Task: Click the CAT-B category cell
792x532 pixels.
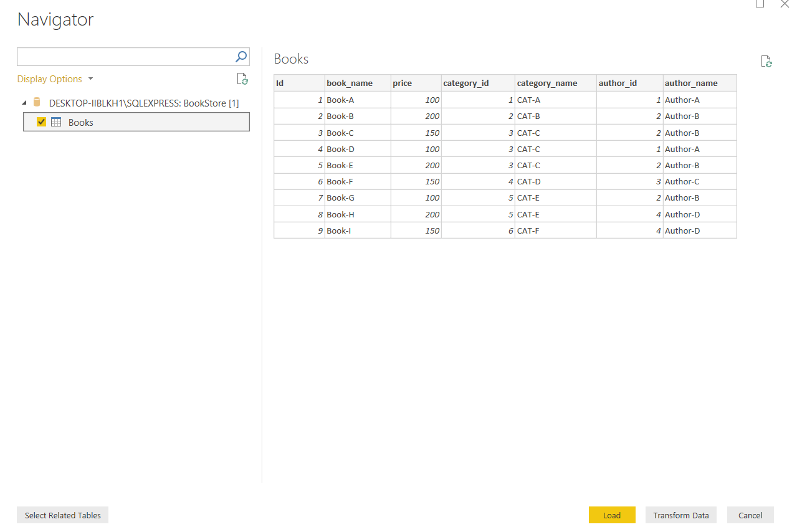Action: pos(556,116)
